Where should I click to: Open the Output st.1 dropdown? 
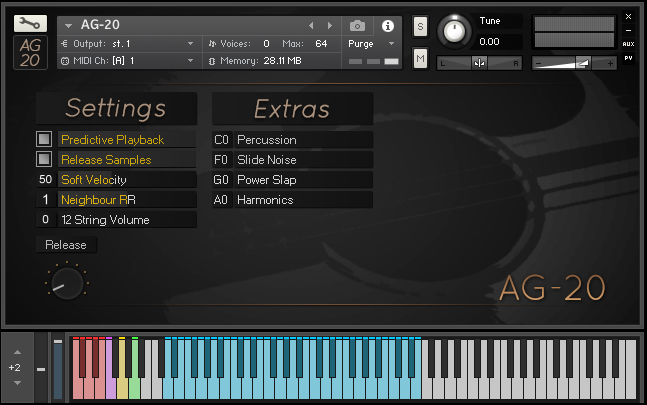(126, 44)
